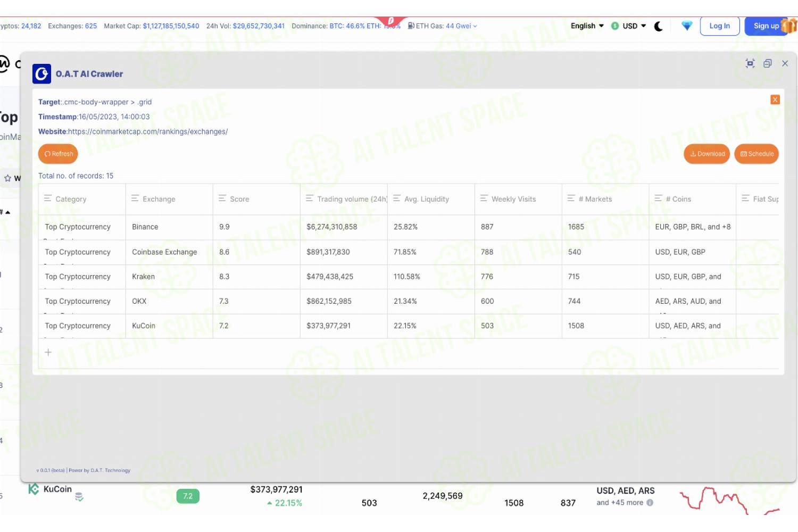Image resolution: width=798 pixels, height=532 pixels.
Task: Open Score column menu icon
Action: click(x=222, y=198)
